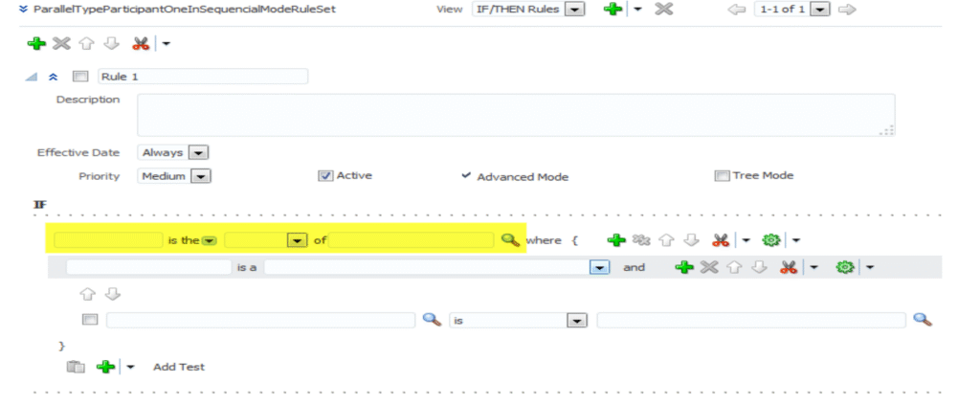Screen dimensions: 980x405
Task: Enable the Tree Mode checkbox
Action: (x=722, y=175)
